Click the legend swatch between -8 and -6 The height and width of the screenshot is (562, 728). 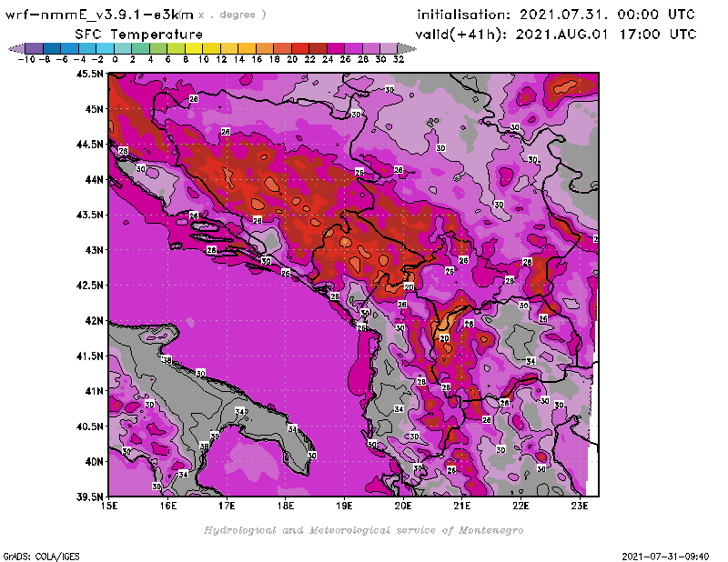pos(52,48)
